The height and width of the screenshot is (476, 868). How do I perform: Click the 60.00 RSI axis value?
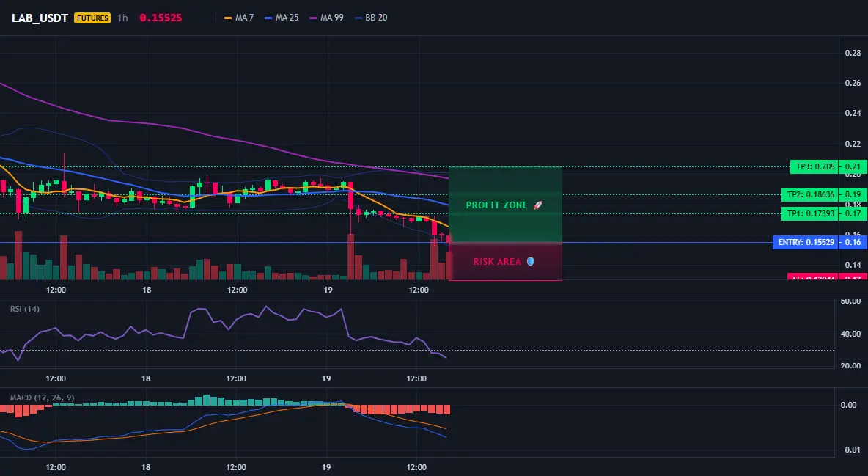(x=851, y=301)
